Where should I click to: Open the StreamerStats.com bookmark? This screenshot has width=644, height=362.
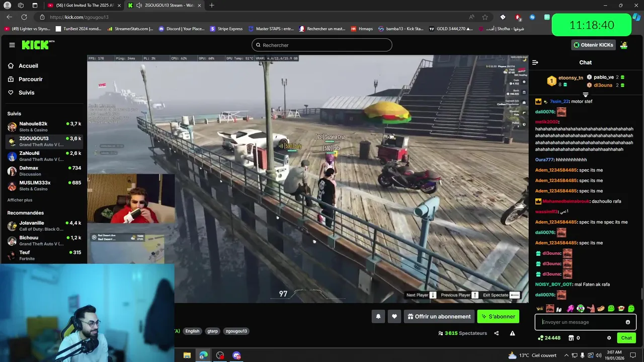[x=130, y=29]
